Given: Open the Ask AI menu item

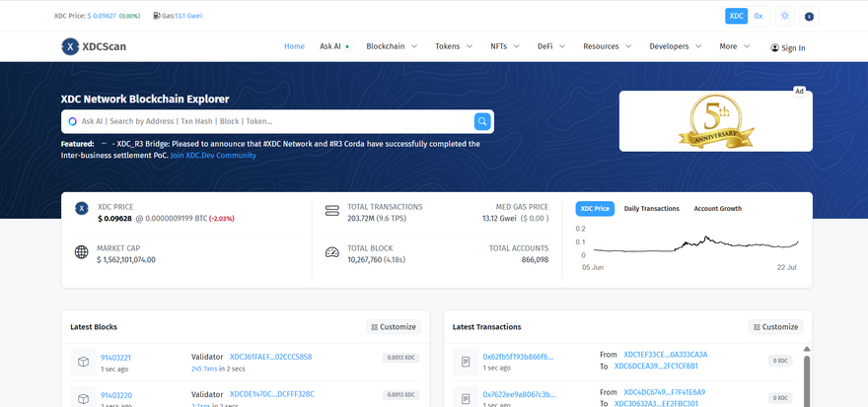Looking at the screenshot, I should (x=333, y=46).
